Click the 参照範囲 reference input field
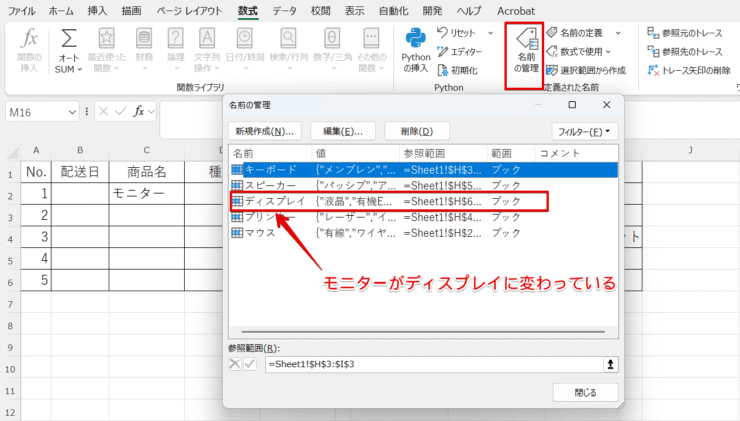 pyautogui.click(x=434, y=364)
